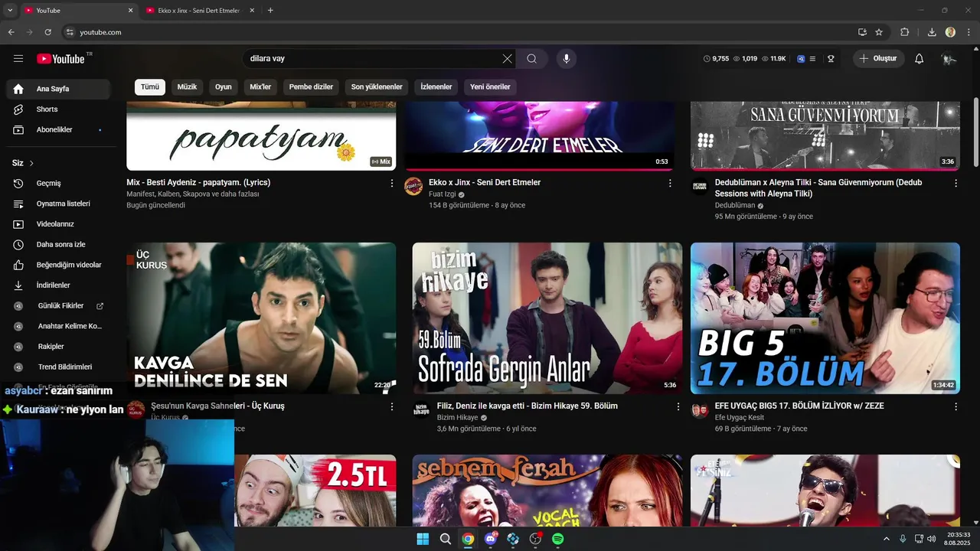
Task: Open browser downloads icon
Action: (x=932, y=32)
